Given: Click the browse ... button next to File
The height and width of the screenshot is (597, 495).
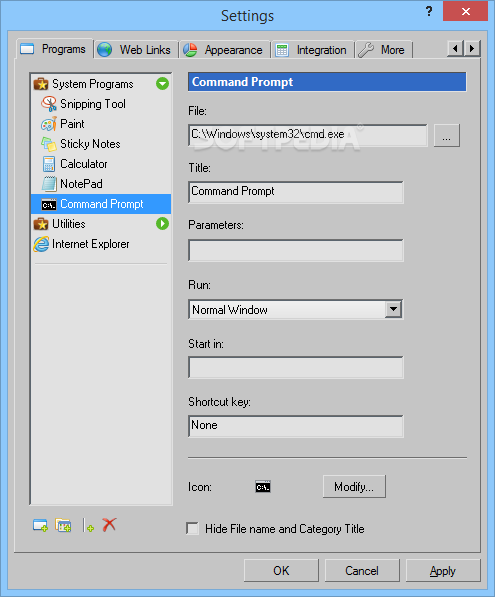Looking at the screenshot, I should (447, 135).
